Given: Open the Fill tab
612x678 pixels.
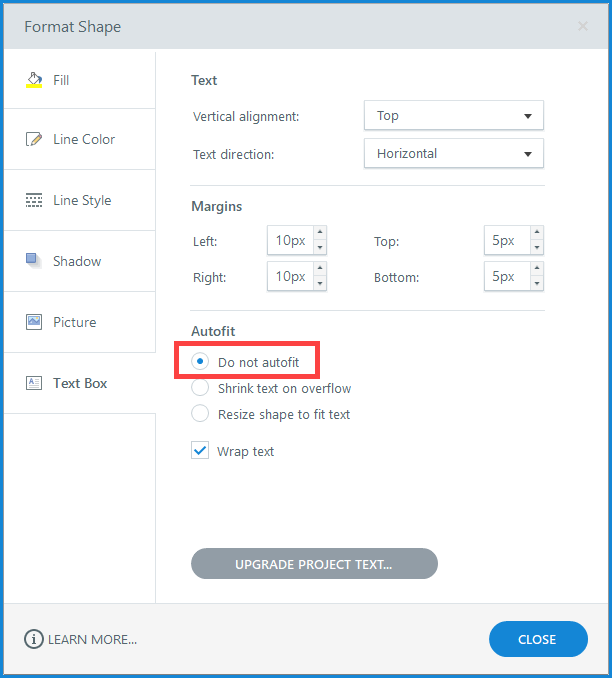Looking at the screenshot, I should pos(80,80).
